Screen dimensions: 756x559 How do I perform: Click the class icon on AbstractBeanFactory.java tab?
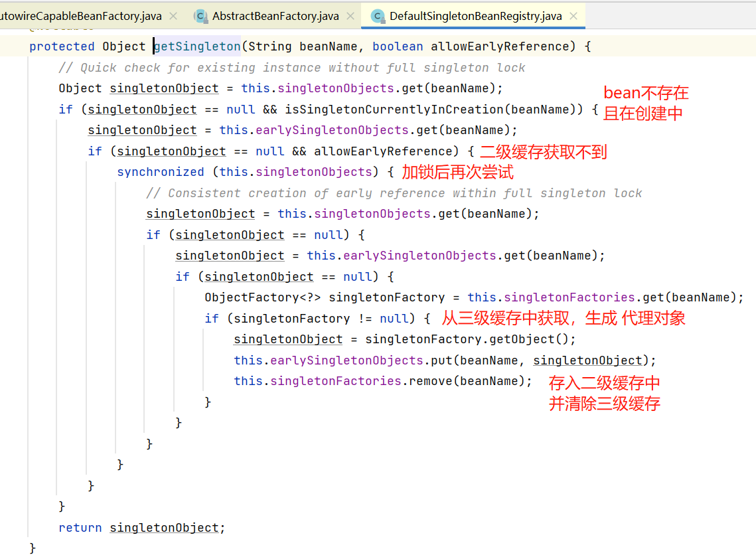point(201,16)
